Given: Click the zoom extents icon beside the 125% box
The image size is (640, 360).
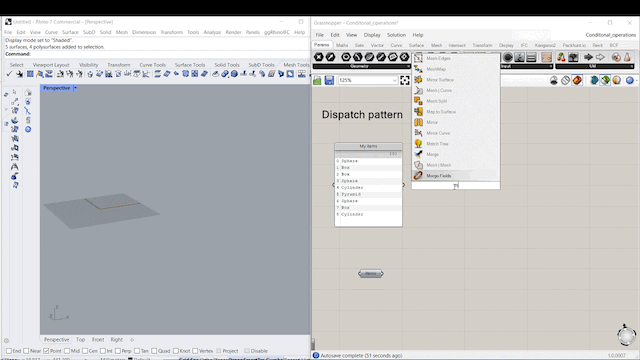Looking at the screenshot, I should pos(404,80).
